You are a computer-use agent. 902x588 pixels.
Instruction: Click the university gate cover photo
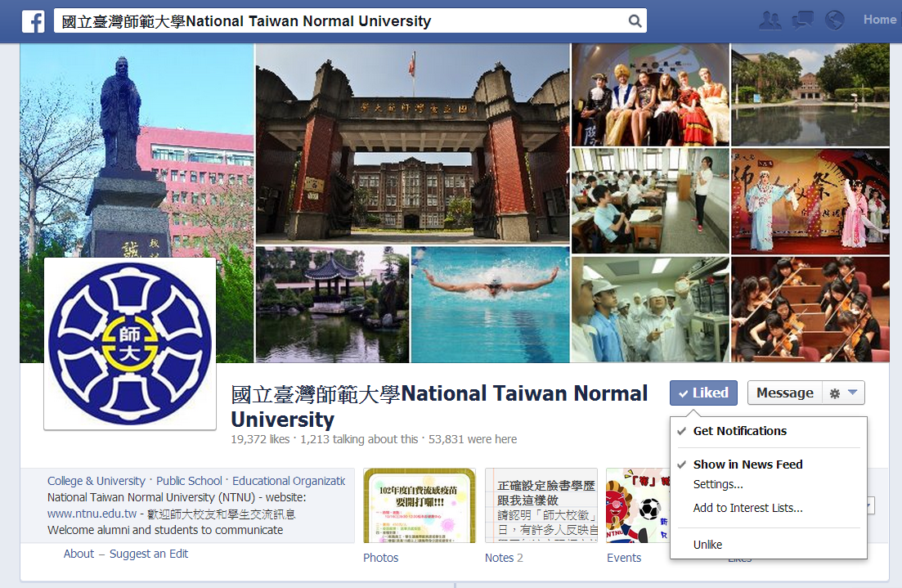point(412,144)
